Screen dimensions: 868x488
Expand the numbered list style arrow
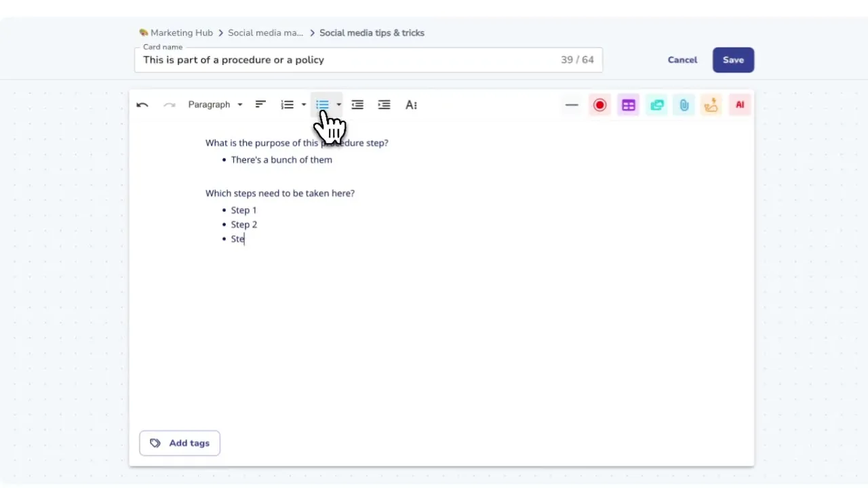click(304, 105)
